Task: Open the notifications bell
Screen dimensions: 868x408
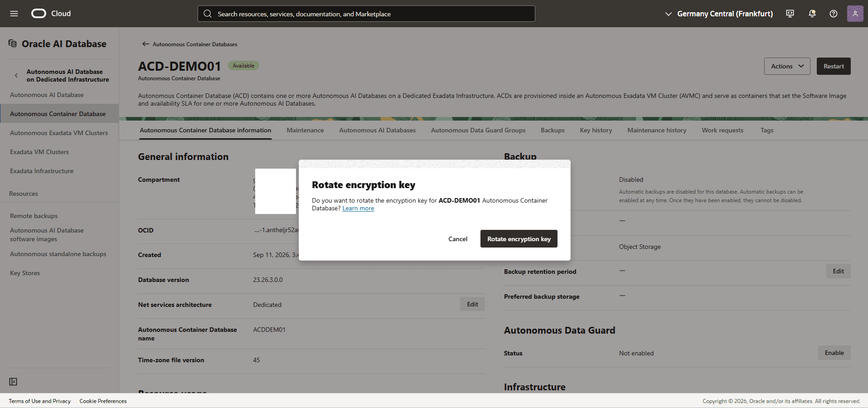Action: click(x=812, y=14)
